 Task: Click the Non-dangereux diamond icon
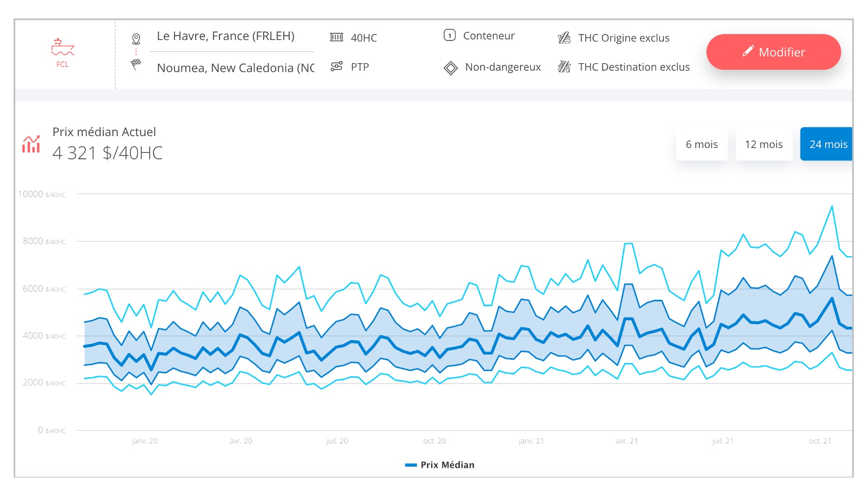coord(450,68)
